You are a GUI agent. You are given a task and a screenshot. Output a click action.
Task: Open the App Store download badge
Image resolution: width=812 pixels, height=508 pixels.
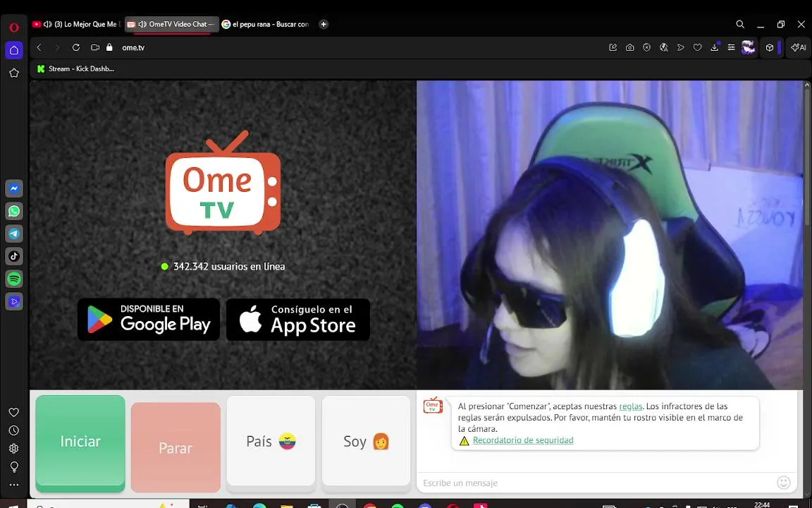click(298, 320)
